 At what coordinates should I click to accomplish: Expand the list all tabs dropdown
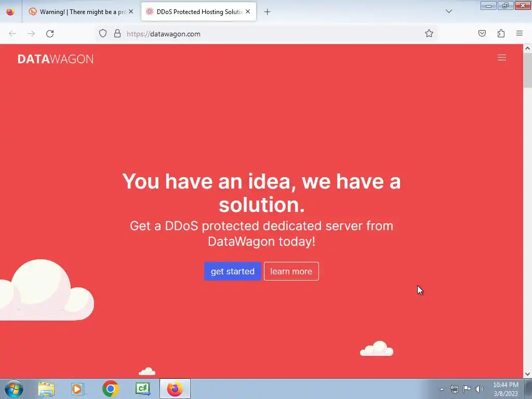click(448, 11)
